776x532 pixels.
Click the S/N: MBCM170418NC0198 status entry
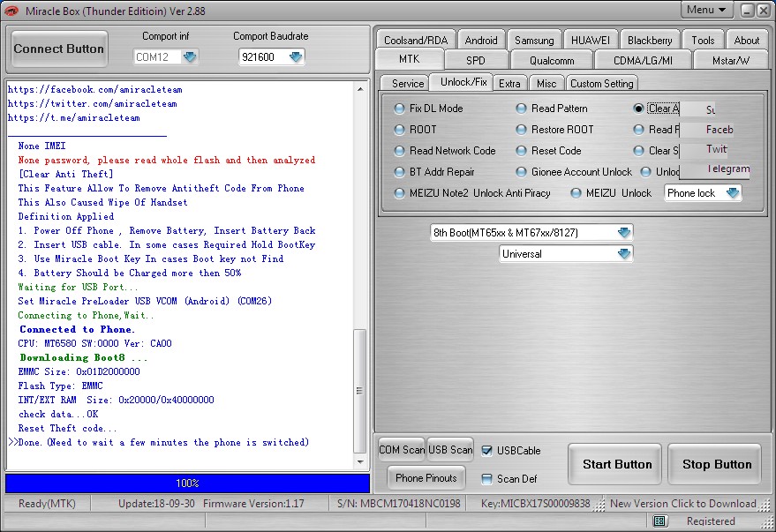(399, 504)
